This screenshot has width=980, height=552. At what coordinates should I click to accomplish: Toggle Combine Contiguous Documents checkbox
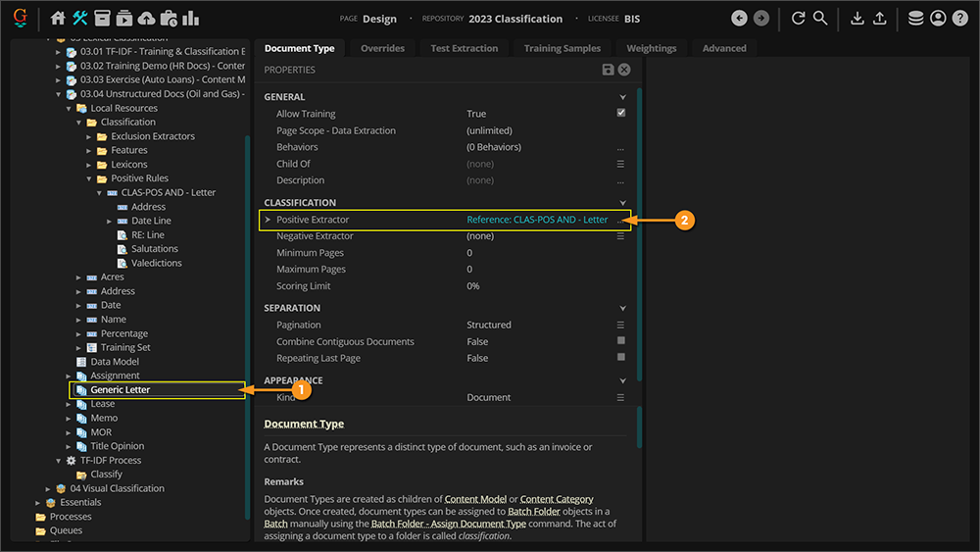point(620,341)
